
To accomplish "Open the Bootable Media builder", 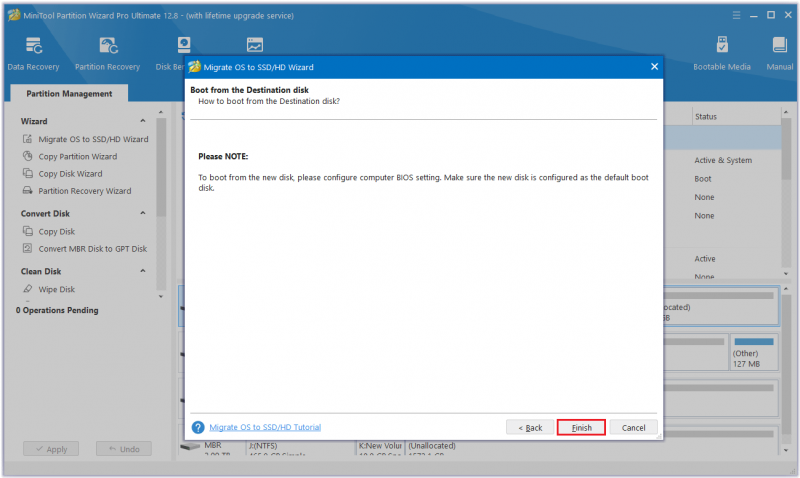I will pyautogui.click(x=721, y=54).
